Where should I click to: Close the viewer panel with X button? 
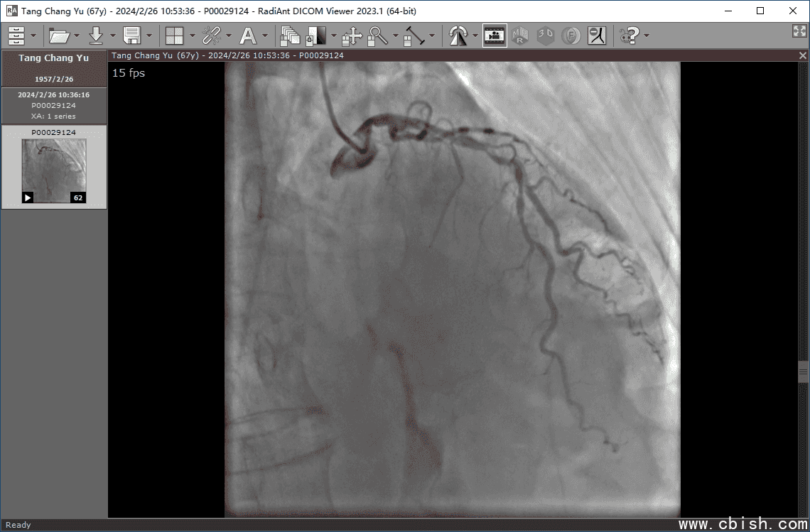click(803, 55)
